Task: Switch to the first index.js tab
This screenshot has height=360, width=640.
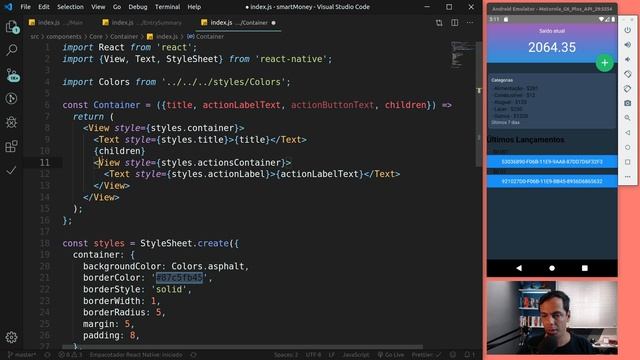Action: (57, 23)
